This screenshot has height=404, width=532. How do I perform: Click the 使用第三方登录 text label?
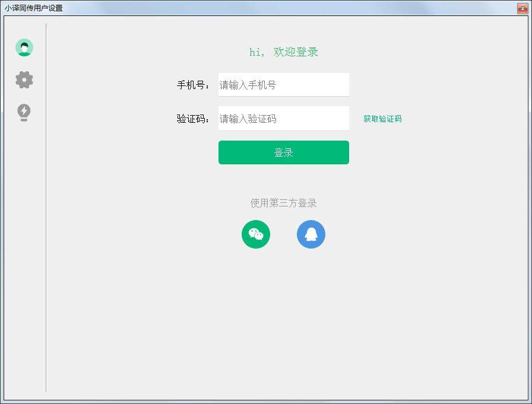pos(283,203)
